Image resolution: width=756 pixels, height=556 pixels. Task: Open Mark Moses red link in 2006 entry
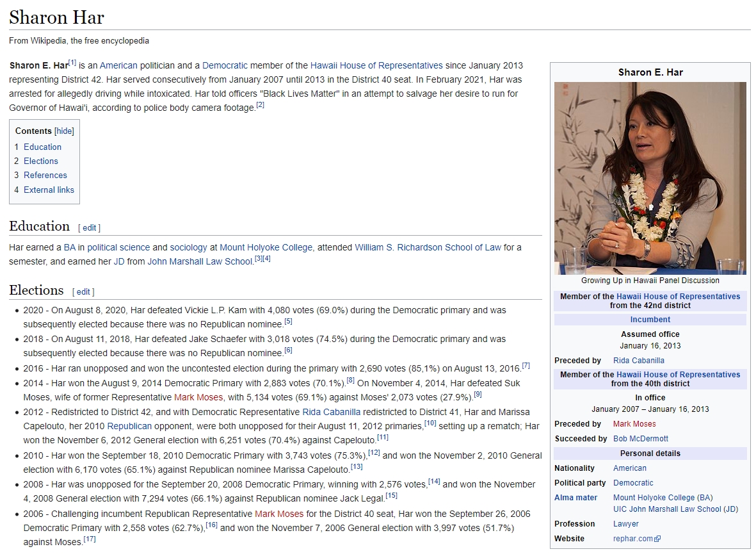point(279,514)
